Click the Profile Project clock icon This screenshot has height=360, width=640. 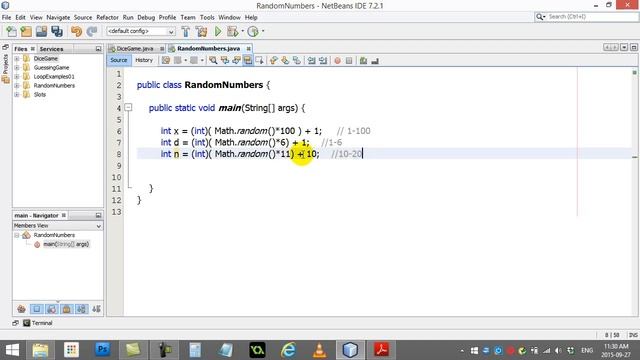(x=253, y=31)
